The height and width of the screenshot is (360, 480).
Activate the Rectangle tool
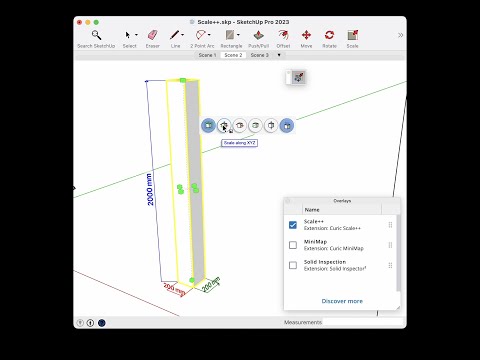point(230,35)
